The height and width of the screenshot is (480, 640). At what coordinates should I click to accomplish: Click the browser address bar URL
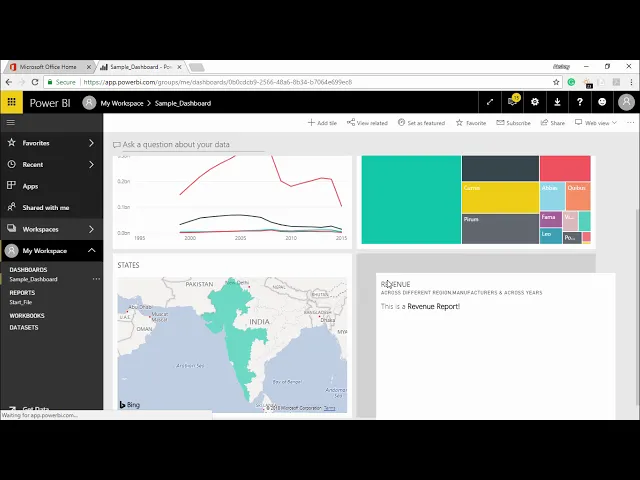(x=218, y=82)
